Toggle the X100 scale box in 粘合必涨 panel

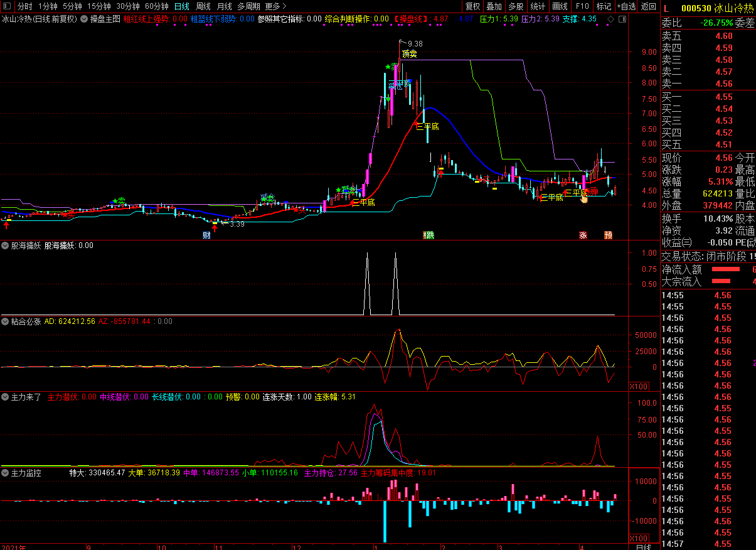[639, 386]
